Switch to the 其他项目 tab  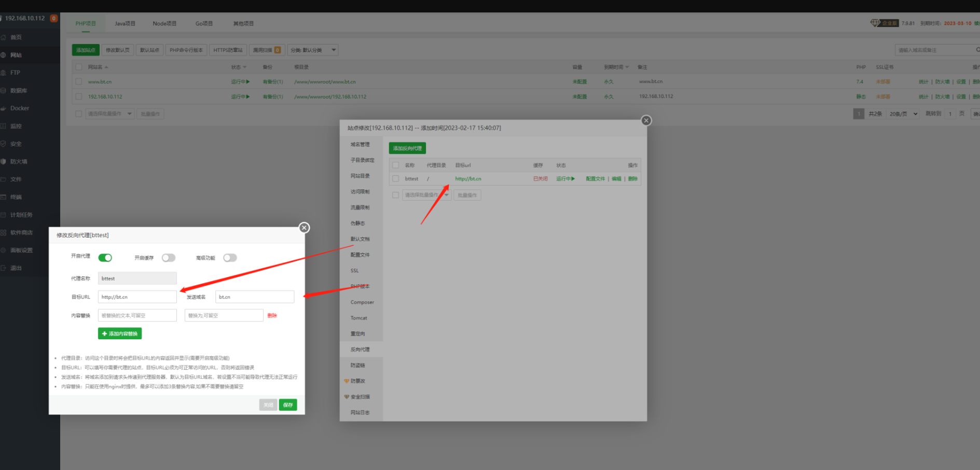pyautogui.click(x=243, y=23)
